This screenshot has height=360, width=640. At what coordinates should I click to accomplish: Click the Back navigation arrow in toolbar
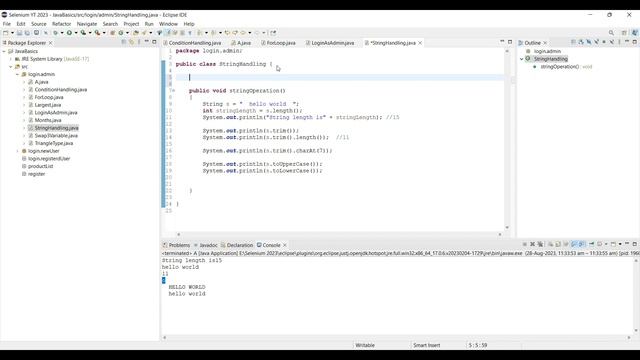point(243,33)
